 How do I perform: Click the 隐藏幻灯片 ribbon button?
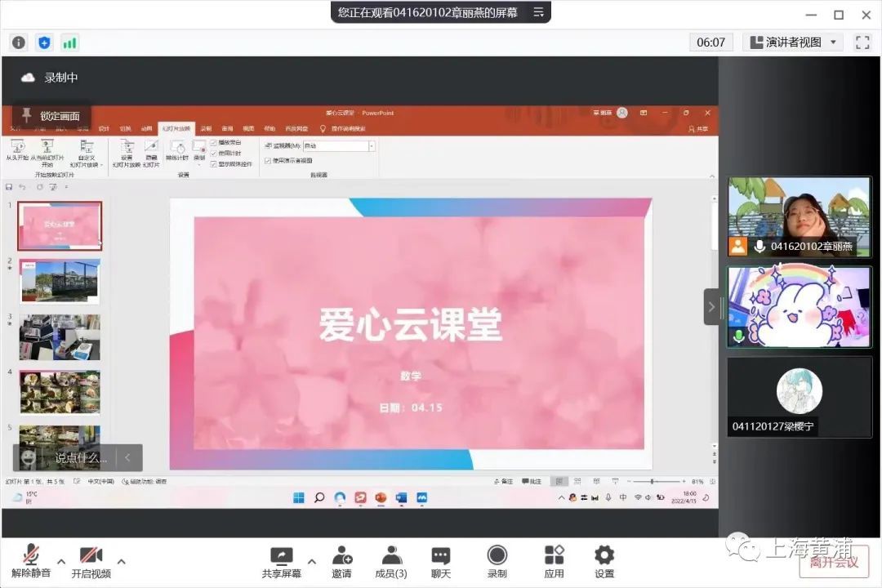pyautogui.click(x=151, y=153)
